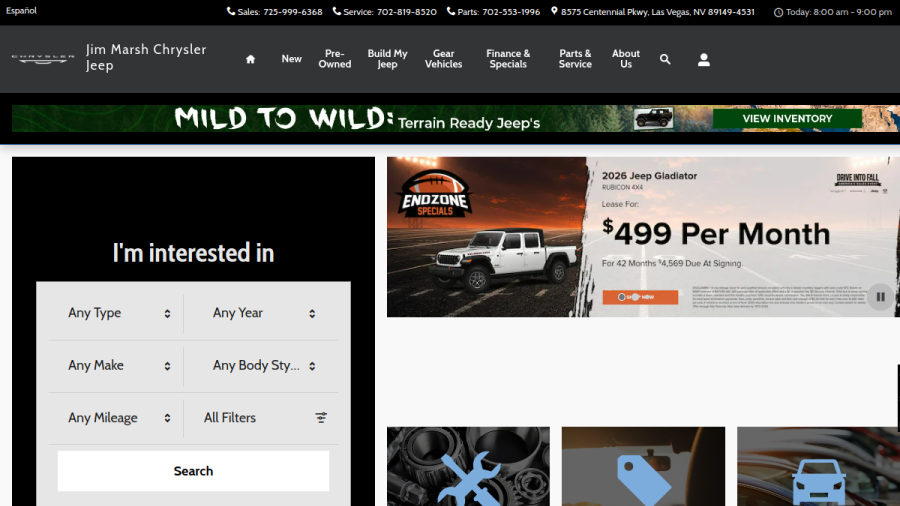Open the wrench parts and service tile
This screenshot has height=506, width=900.
(468, 466)
